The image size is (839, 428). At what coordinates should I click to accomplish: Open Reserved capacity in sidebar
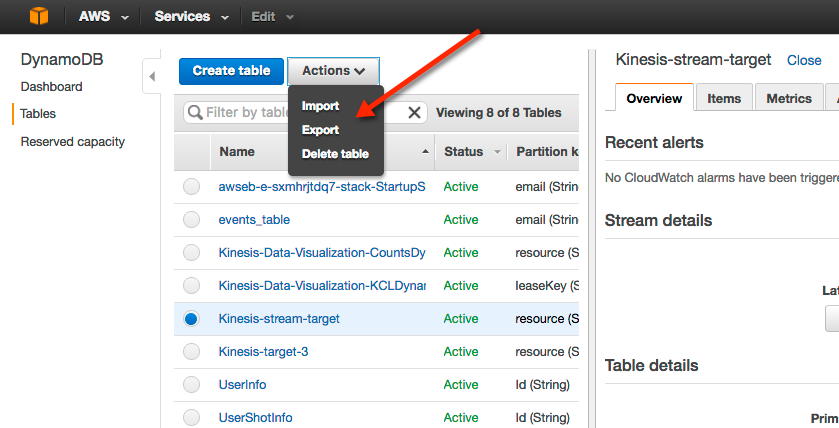(x=73, y=142)
